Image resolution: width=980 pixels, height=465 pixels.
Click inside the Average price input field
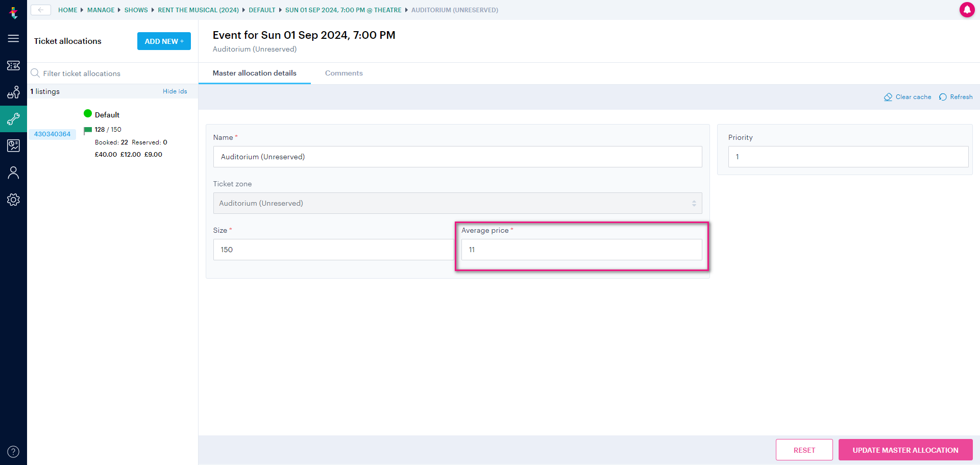coord(581,250)
